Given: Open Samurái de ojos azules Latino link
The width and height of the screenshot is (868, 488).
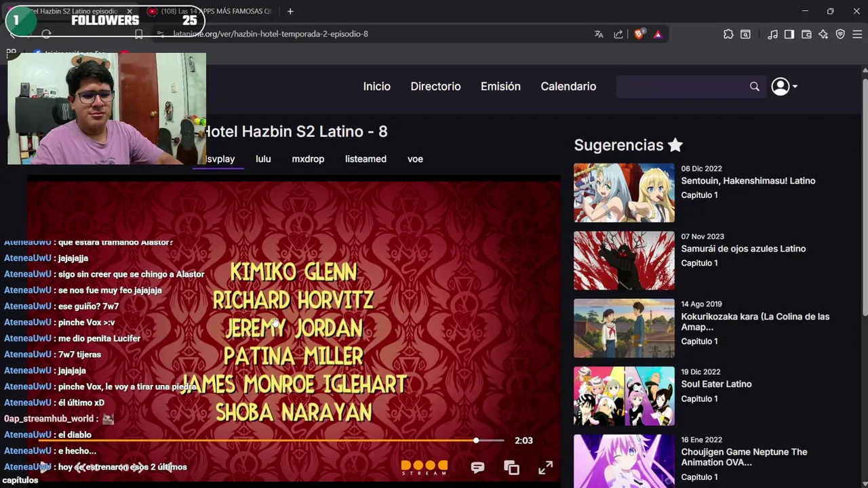Looking at the screenshot, I should pyautogui.click(x=743, y=249).
